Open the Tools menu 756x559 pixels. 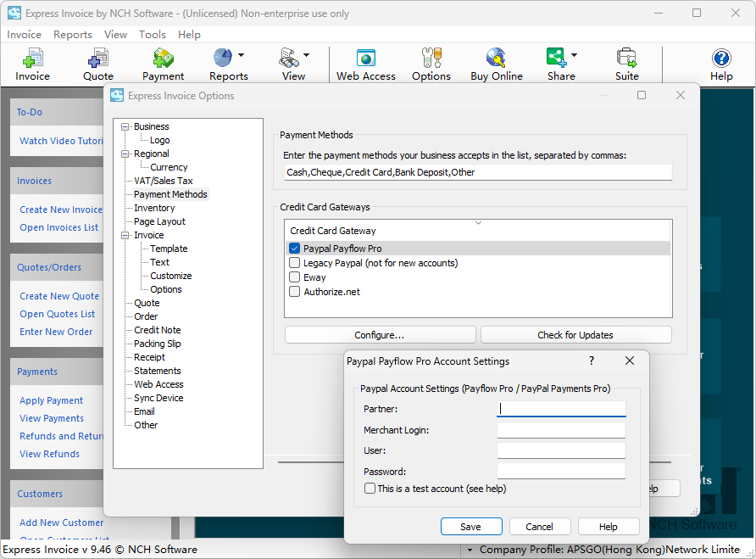[153, 35]
